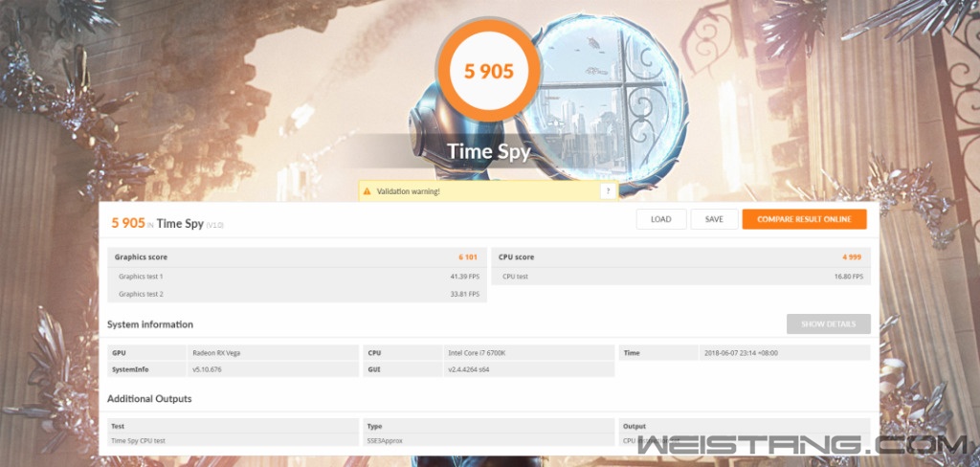This screenshot has width=980, height=467.
Task: Click the validation warning triangle icon
Action: point(367,191)
